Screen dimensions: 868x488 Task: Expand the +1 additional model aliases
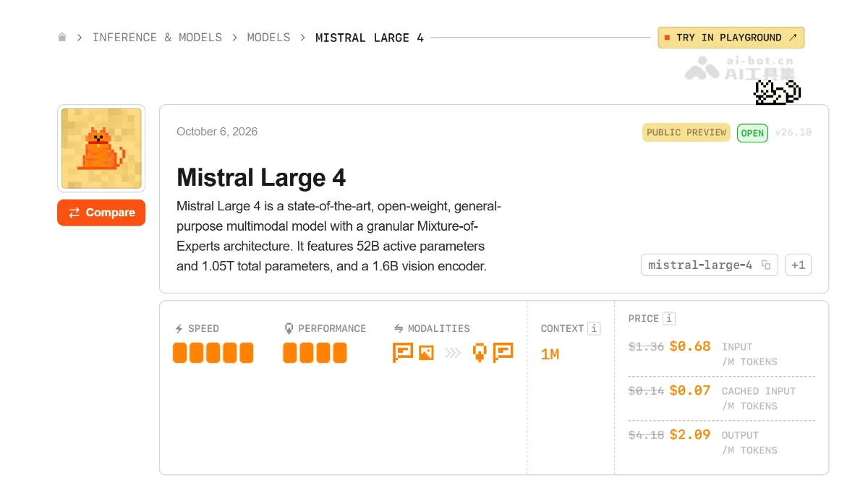coord(798,265)
